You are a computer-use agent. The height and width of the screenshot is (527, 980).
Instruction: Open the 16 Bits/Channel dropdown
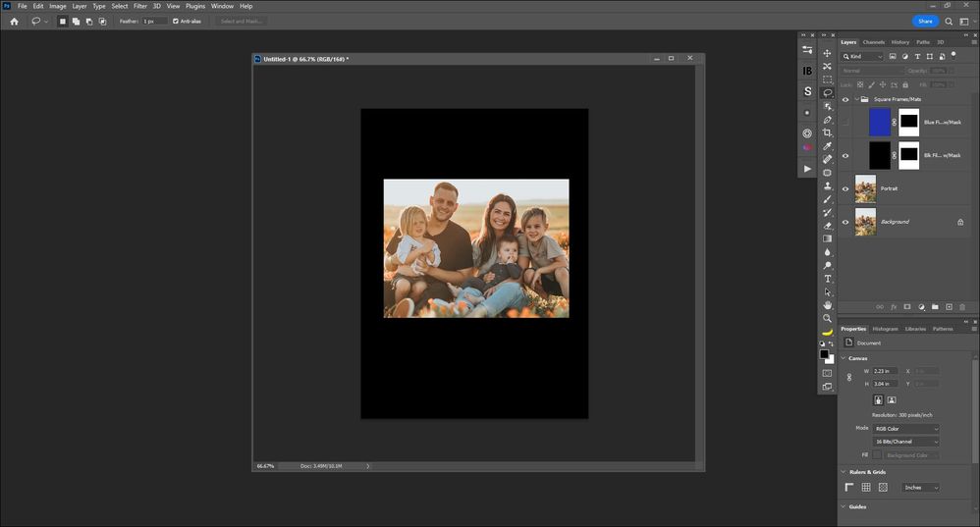tap(905, 442)
